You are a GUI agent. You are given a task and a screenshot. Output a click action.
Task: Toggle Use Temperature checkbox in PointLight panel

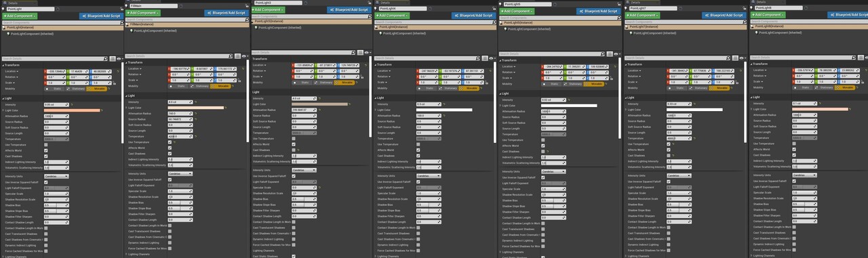[46, 145]
